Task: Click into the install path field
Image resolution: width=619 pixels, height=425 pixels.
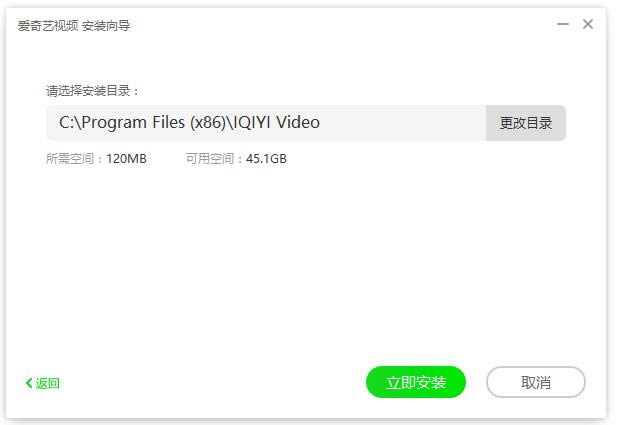Action: tap(266, 123)
